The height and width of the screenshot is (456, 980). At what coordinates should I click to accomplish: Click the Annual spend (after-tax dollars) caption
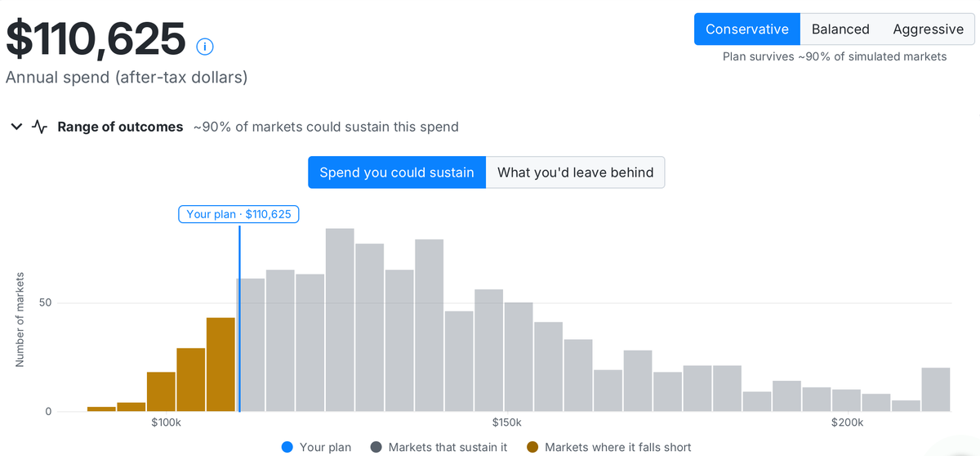pos(127,78)
